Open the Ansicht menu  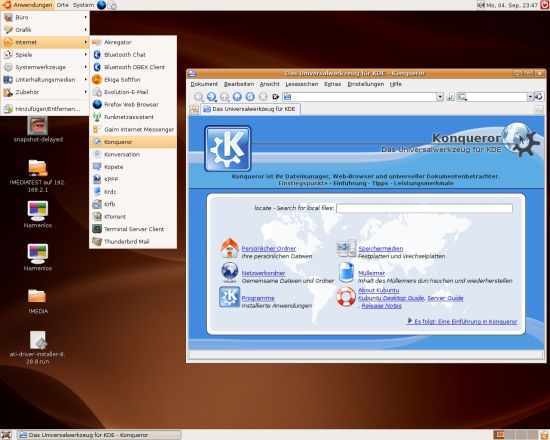click(x=269, y=84)
